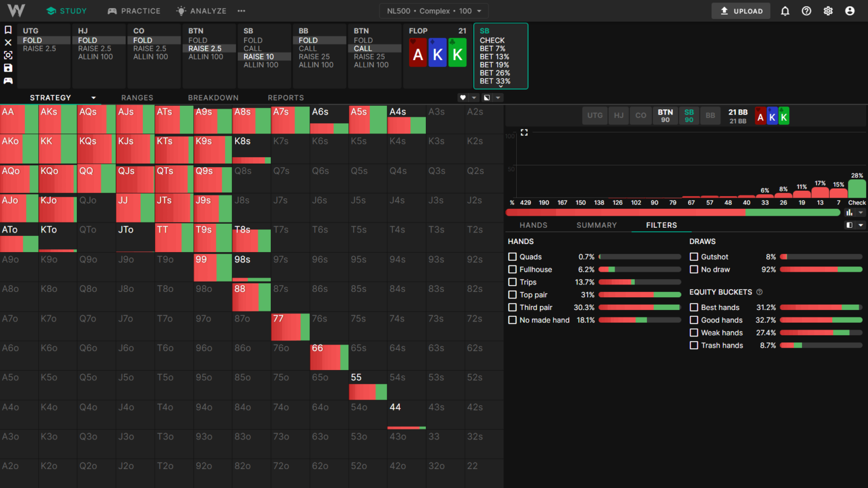Image resolution: width=868 pixels, height=488 pixels.
Task: Open the bar chart type dropdown arrow
Action: click(860, 213)
